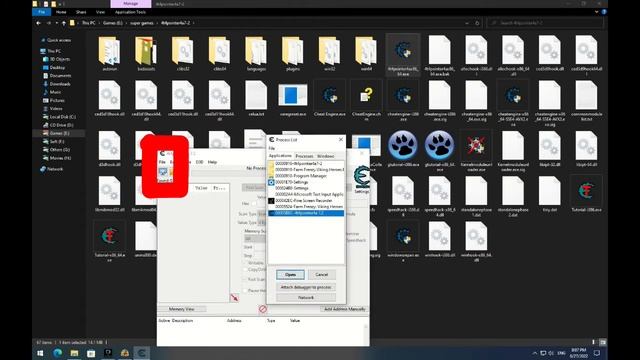Open the notification center icon in taskbar

(x=597, y=353)
